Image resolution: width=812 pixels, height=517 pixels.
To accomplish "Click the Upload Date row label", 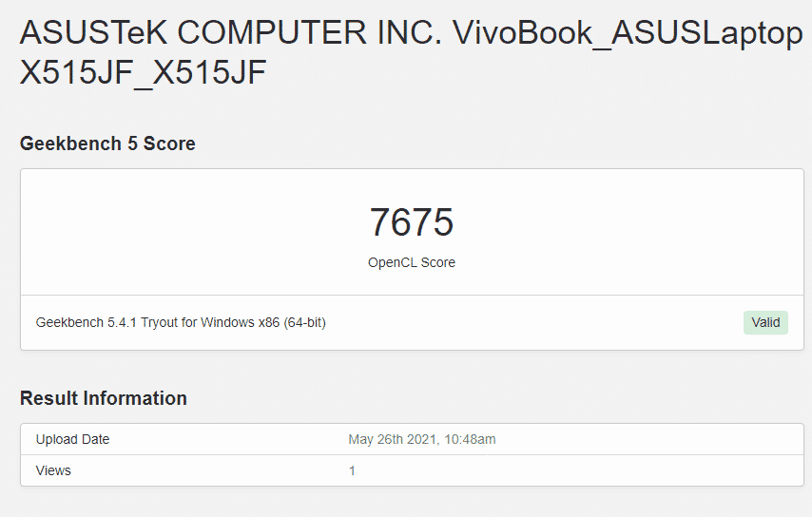I will 72,439.
